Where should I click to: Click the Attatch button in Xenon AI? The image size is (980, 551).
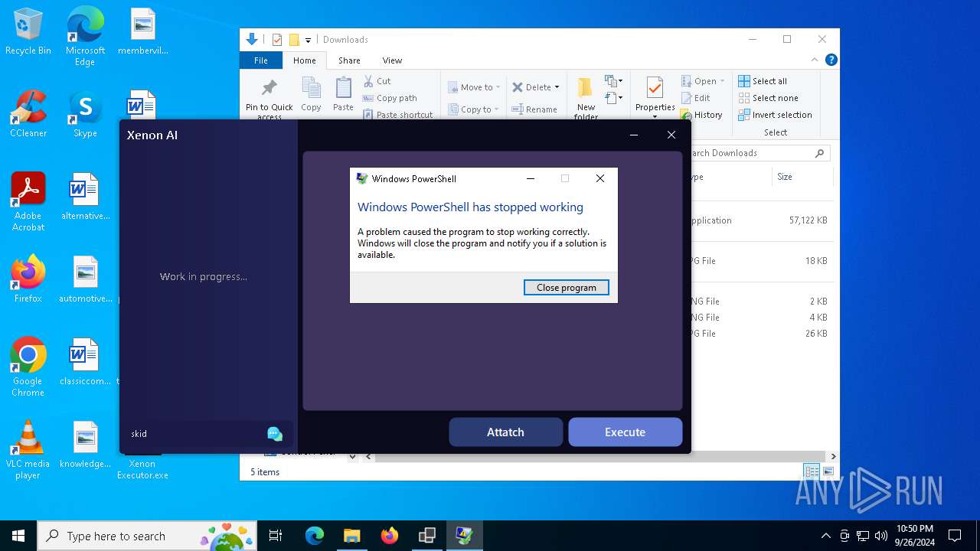coord(505,432)
